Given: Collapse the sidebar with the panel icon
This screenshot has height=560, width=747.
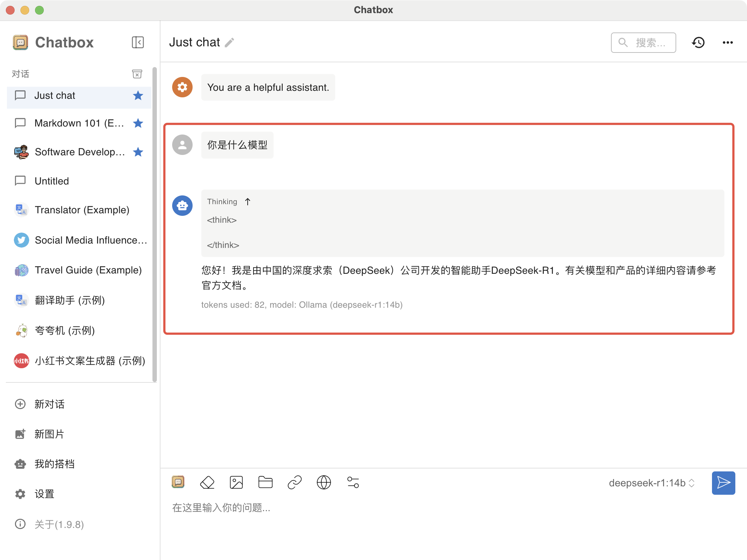Looking at the screenshot, I should [138, 42].
